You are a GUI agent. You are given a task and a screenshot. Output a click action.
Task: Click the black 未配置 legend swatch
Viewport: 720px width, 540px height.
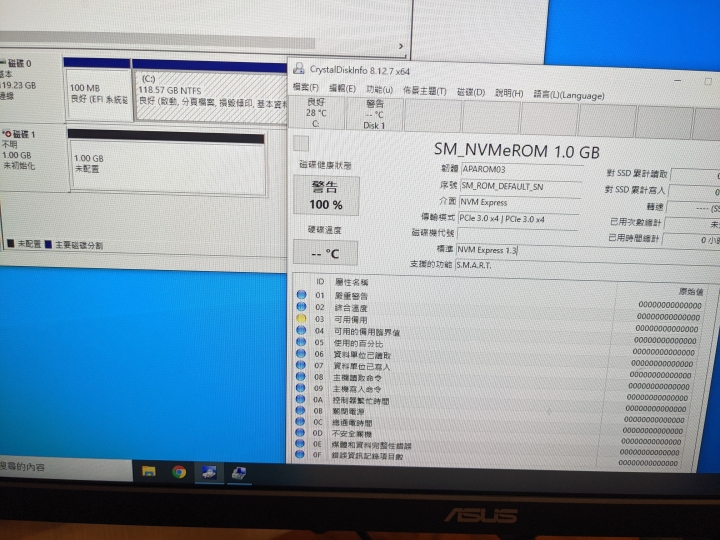(x=11, y=244)
